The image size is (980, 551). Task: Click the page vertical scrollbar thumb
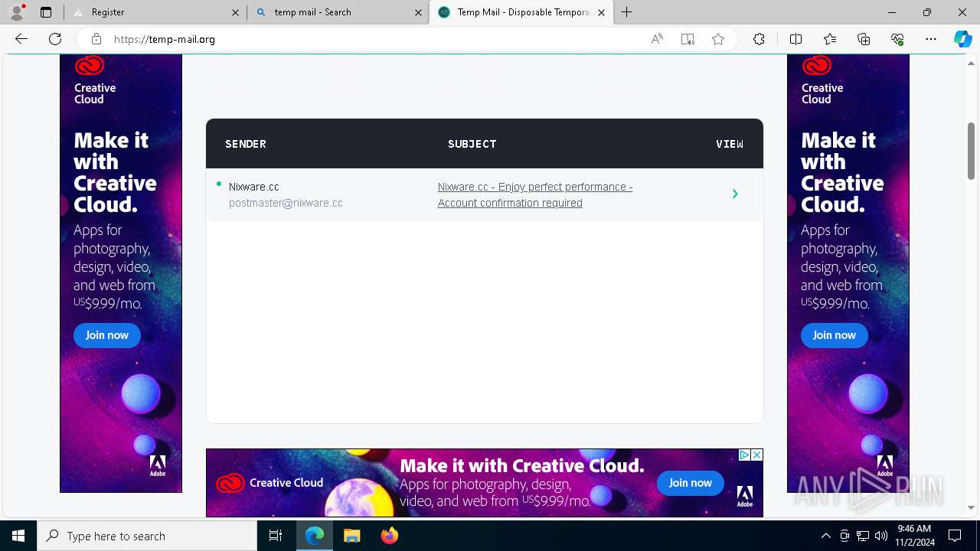[971, 151]
